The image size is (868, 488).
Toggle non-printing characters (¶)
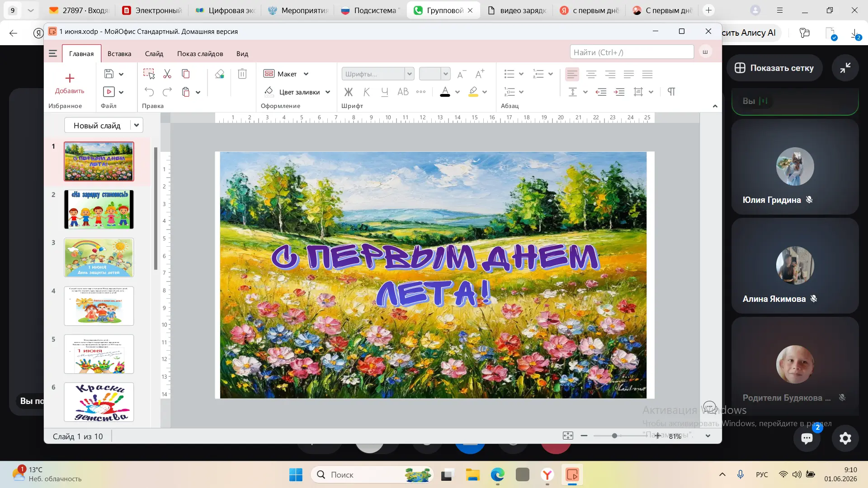(x=671, y=92)
